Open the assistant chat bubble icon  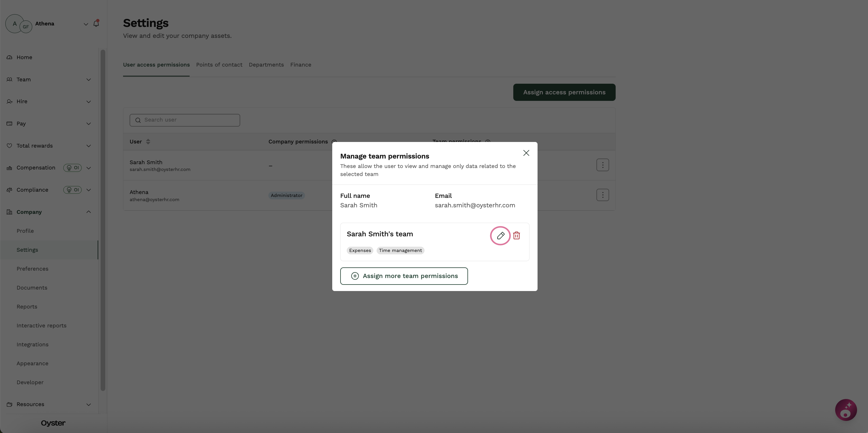tap(846, 410)
